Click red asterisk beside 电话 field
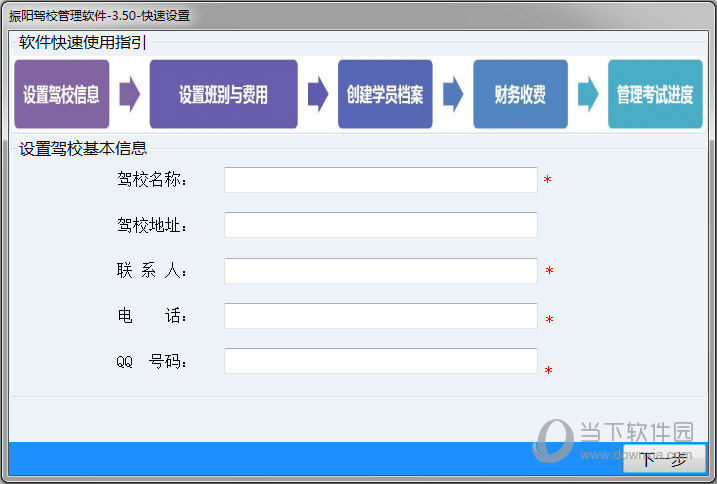717x484 pixels. click(550, 319)
